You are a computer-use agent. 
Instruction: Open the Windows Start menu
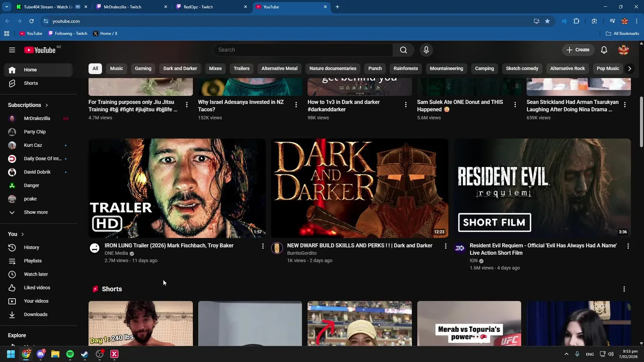point(11,354)
